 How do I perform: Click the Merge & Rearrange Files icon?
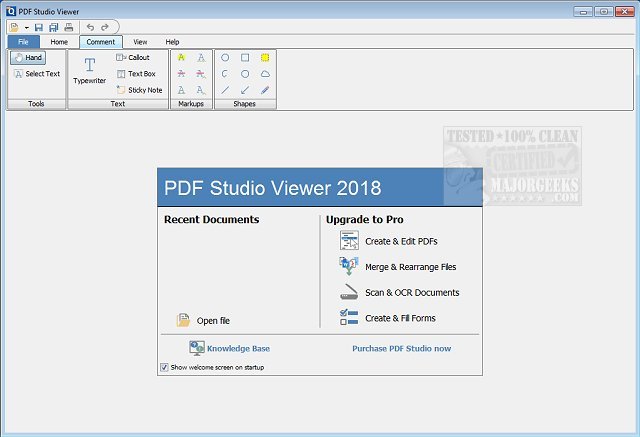349,266
